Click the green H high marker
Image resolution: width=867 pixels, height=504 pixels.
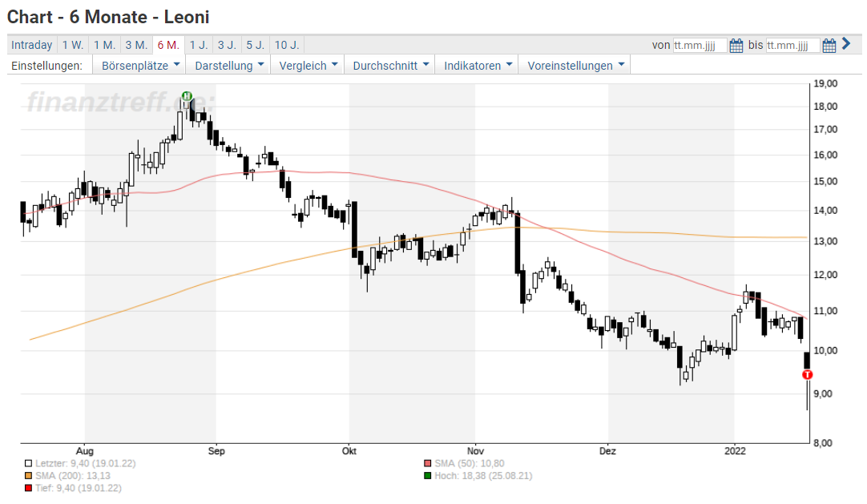187,96
